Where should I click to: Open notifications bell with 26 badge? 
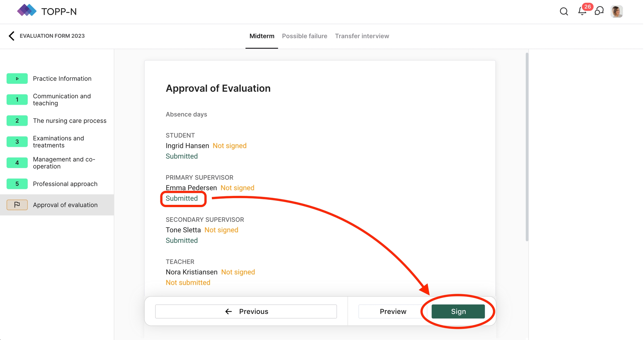(582, 11)
